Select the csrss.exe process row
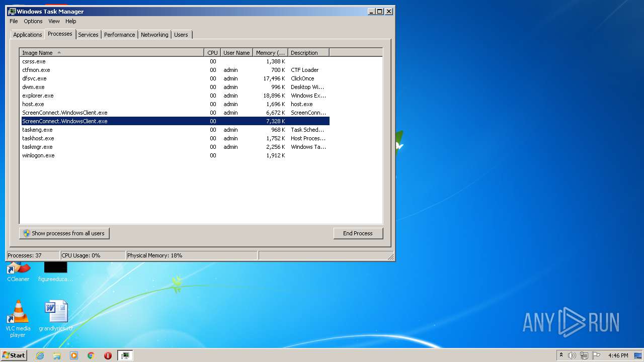The width and height of the screenshot is (644, 362). pos(175,61)
